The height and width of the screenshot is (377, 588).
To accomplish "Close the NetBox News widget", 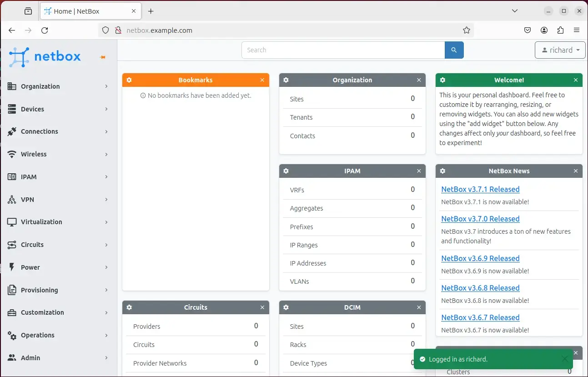I will (576, 171).
